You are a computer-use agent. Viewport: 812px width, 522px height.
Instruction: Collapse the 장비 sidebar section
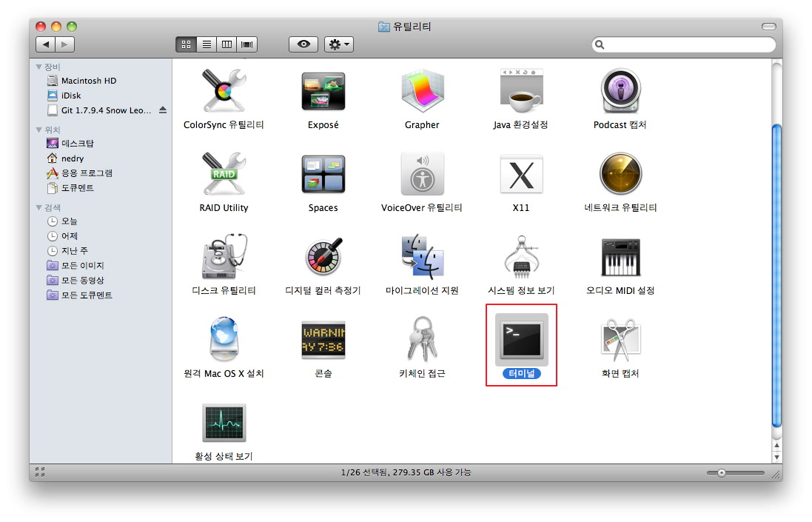point(38,67)
